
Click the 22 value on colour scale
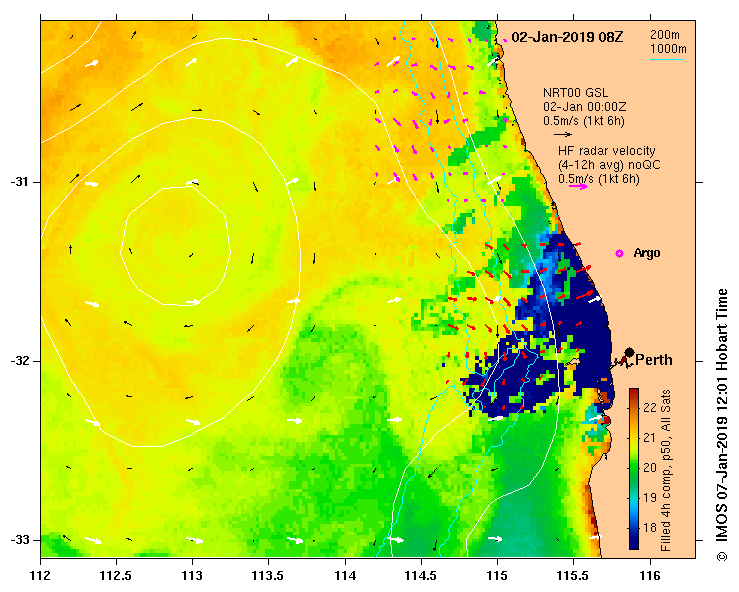[x=650, y=408]
